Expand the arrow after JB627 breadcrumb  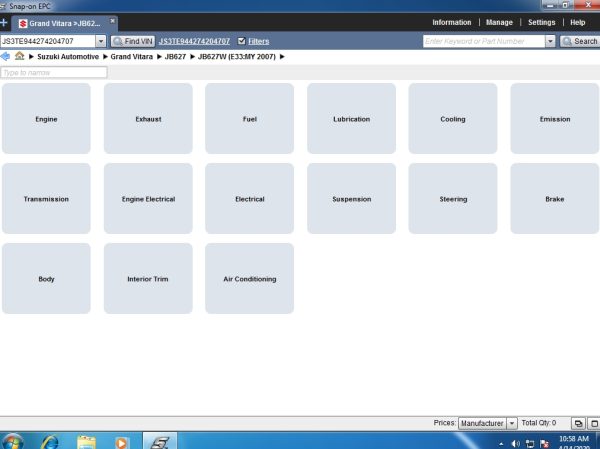point(192,57)
